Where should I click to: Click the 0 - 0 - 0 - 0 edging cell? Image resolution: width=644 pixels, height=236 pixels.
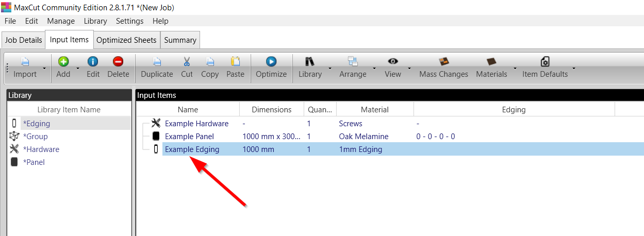[x=436, y=137]
